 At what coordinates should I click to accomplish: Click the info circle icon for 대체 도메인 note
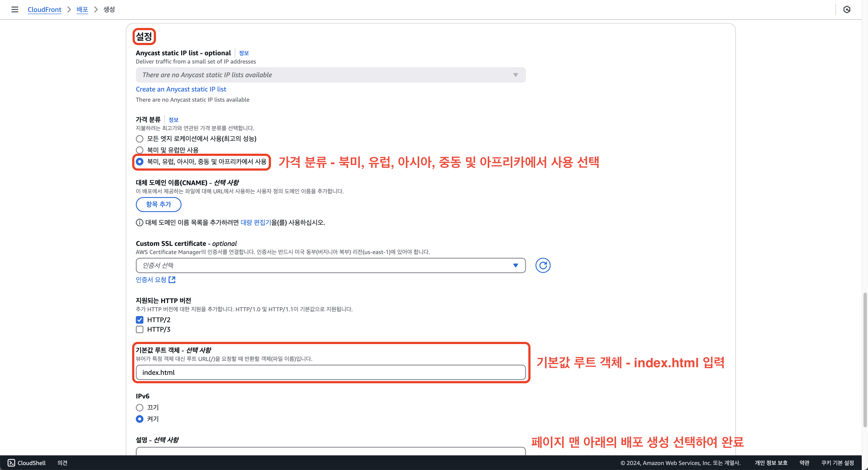pyautogui.click(x=140, y=222)
